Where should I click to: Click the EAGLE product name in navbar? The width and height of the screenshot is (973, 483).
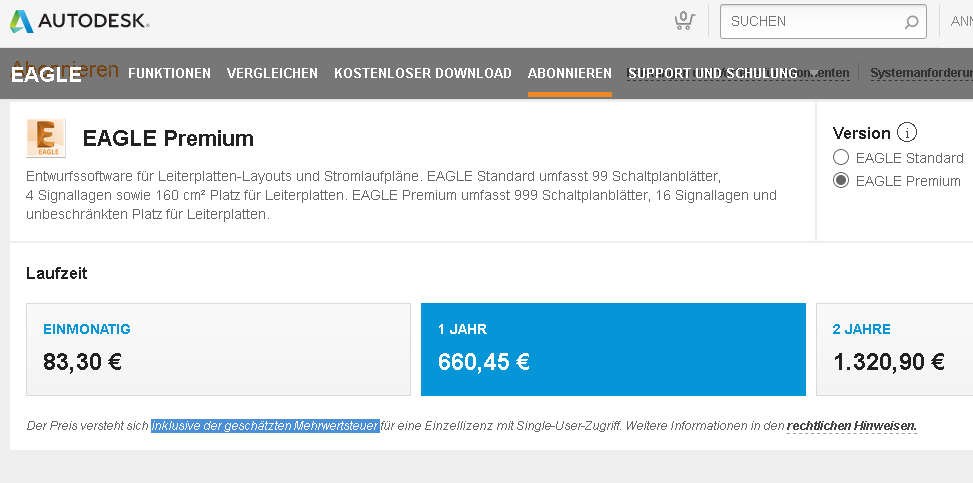[46, 74]
